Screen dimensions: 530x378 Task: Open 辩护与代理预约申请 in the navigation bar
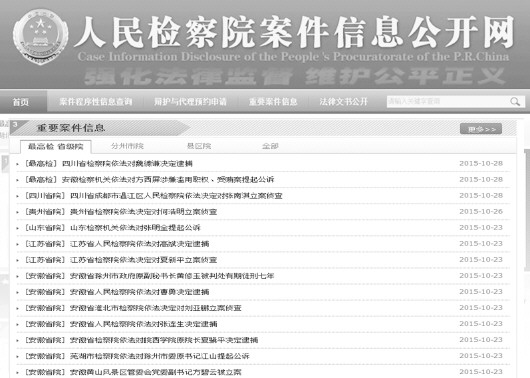click(x=190, y=101)
